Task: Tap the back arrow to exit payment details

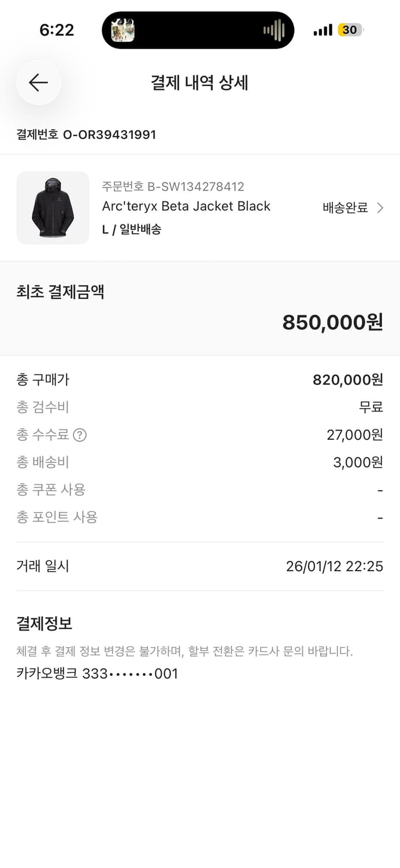Action: pos(38,82)
